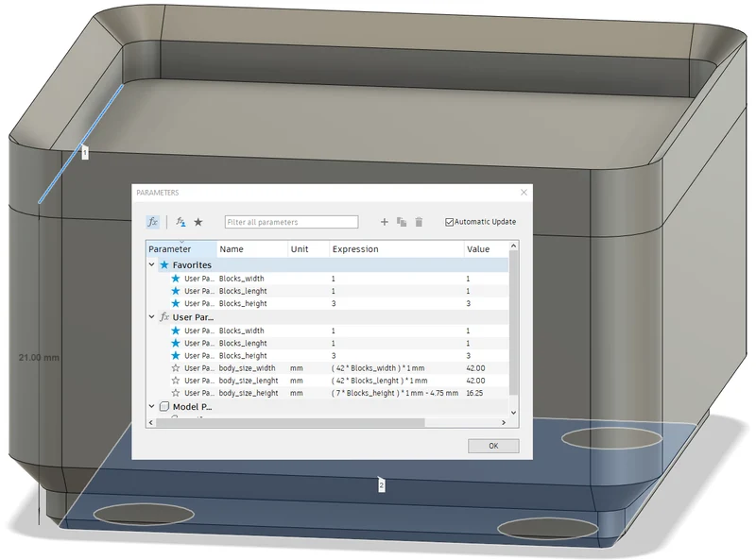Click the fx all-parameters filter icon

[152, 222]
